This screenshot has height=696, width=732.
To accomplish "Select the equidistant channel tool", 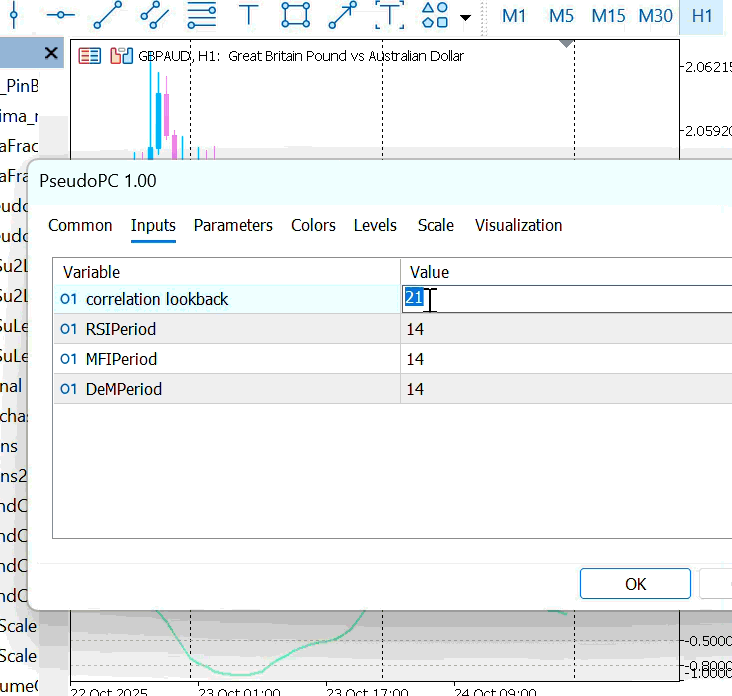I will pyautogui.click(x=154, y=15).
